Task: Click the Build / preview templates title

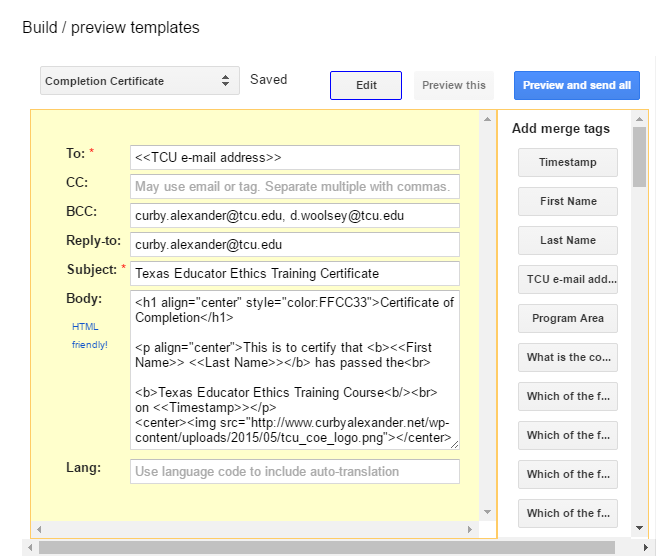Action: click(x=111, y=28)
